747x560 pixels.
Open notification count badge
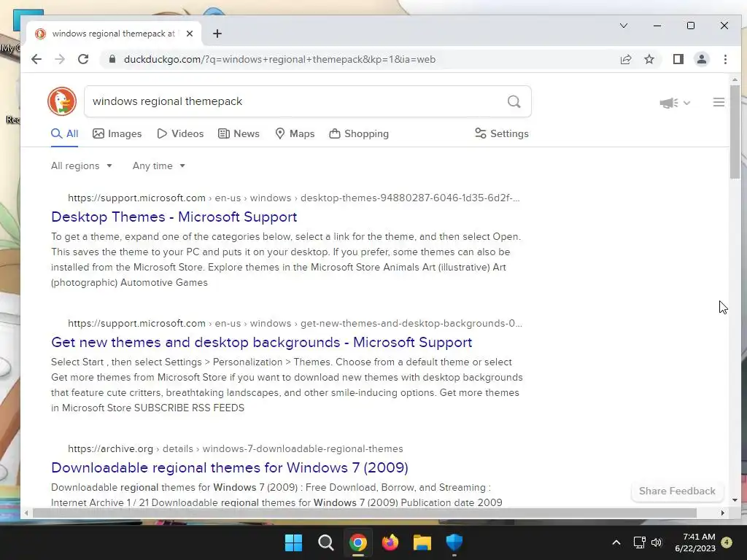pyautogui.click(x=727, y=542)
